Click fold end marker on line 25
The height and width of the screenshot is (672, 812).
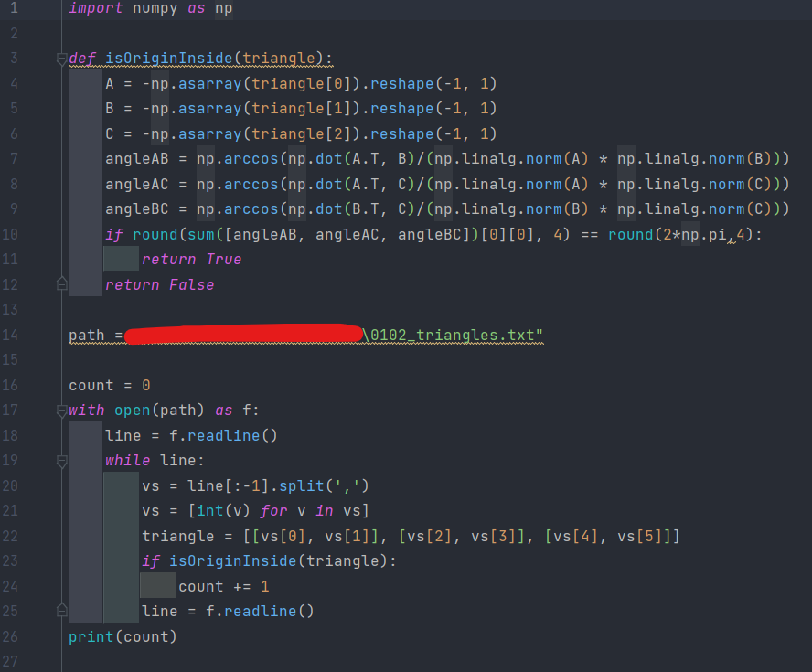[x=62, y=610]
